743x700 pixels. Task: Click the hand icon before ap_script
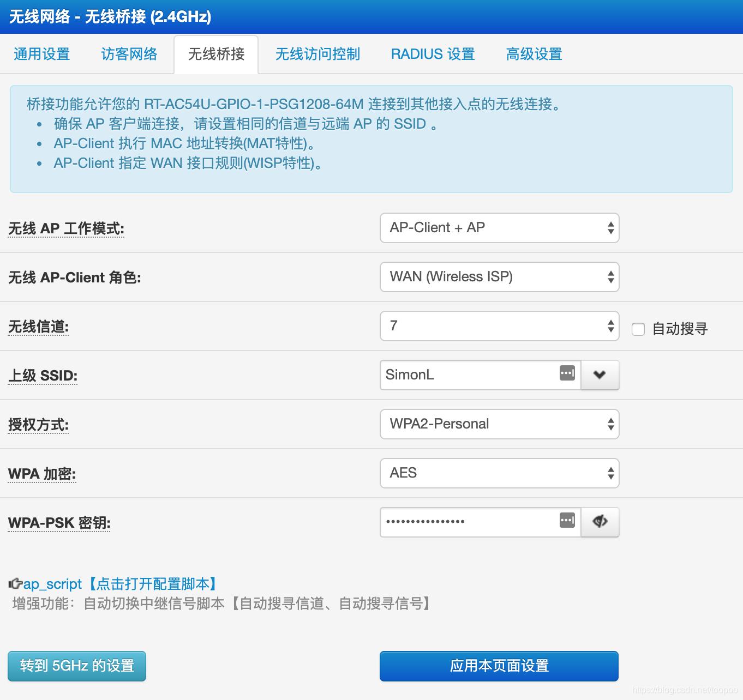15,583
